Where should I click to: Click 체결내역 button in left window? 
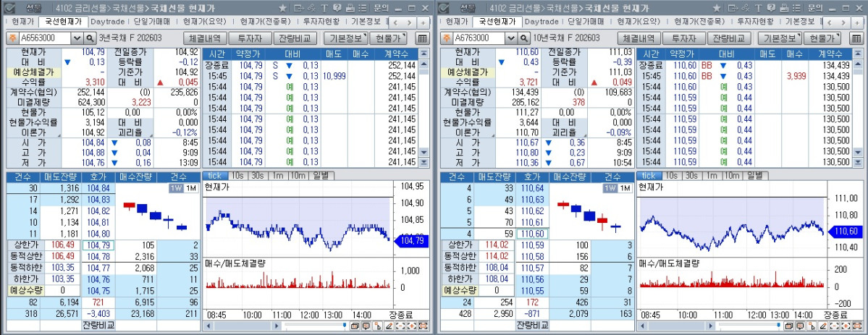205,38
